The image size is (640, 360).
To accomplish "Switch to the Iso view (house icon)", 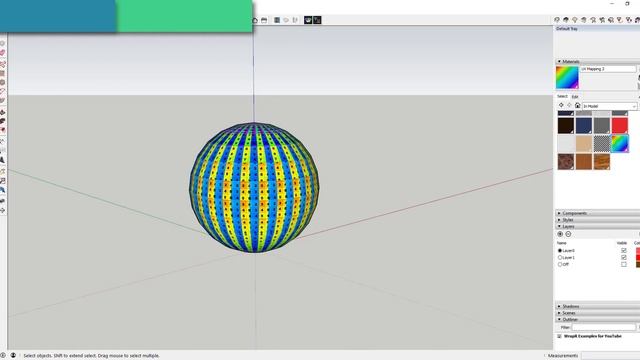I will tap(255, 20).
